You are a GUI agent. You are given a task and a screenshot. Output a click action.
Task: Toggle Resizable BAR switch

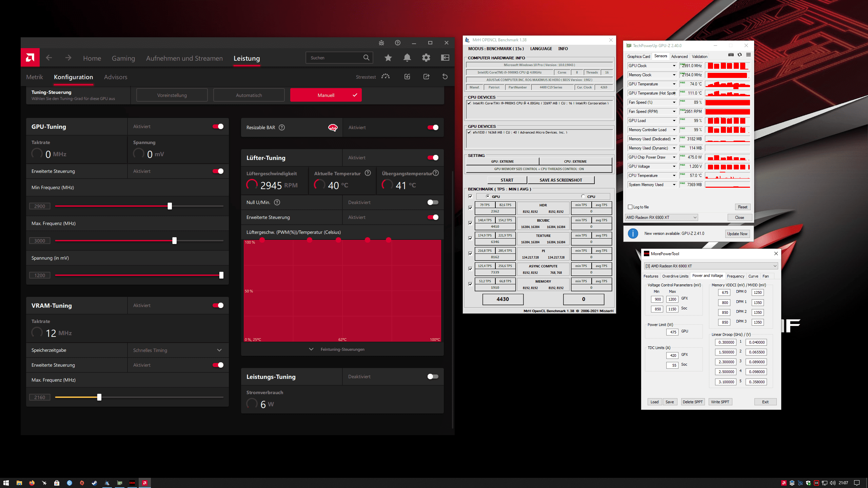coord(433,127)
